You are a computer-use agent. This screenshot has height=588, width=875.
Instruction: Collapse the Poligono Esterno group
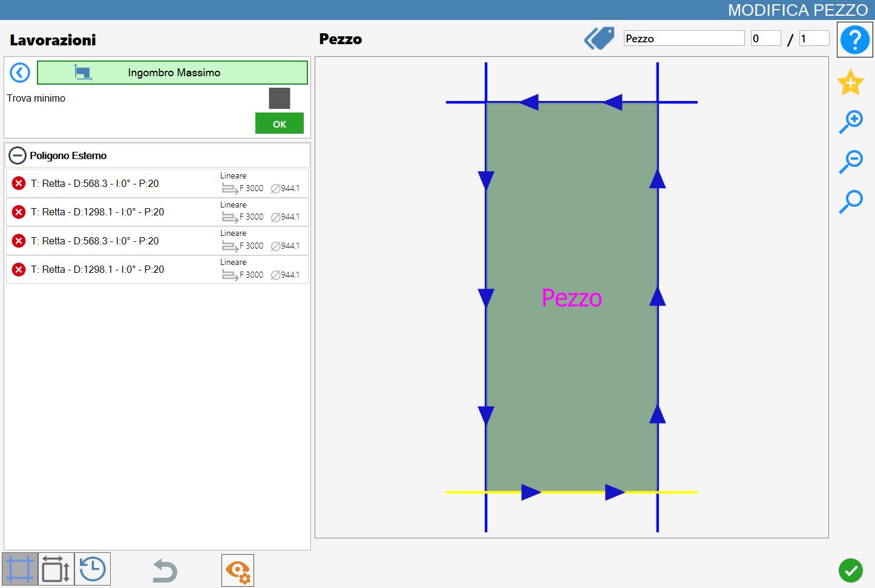pos(18,155)
